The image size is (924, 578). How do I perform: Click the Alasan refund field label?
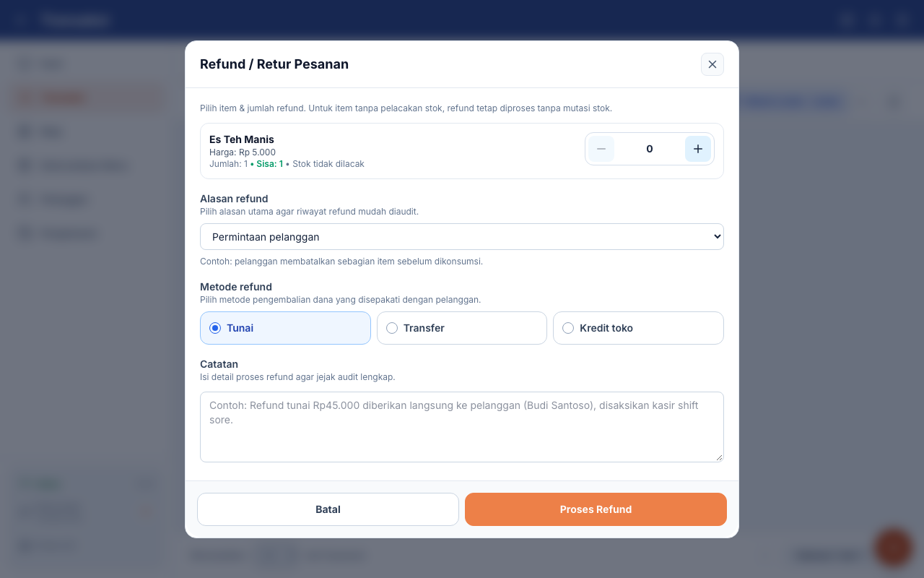[x=234, y=199]
